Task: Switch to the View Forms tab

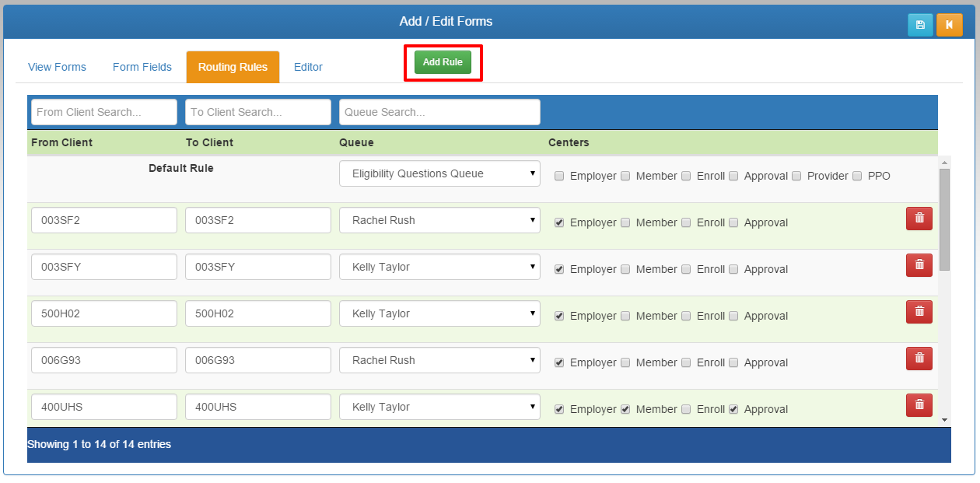Action: [x=57, y=67]
